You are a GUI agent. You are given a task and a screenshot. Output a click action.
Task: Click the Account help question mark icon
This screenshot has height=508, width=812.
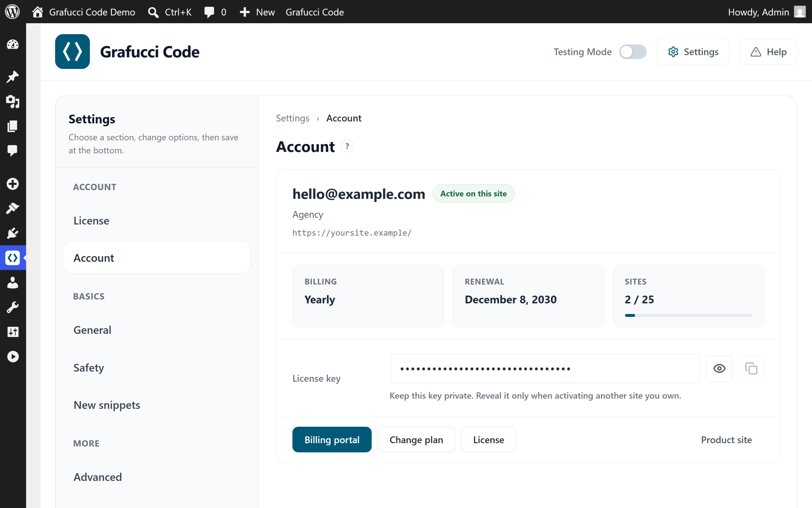click(347, 146)
